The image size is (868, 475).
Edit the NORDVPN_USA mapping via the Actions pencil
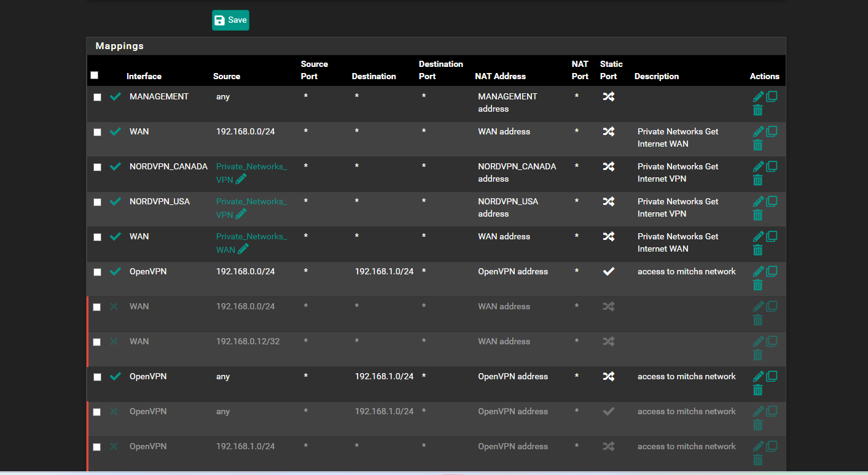pyautogui.click(x=759, y=201)
